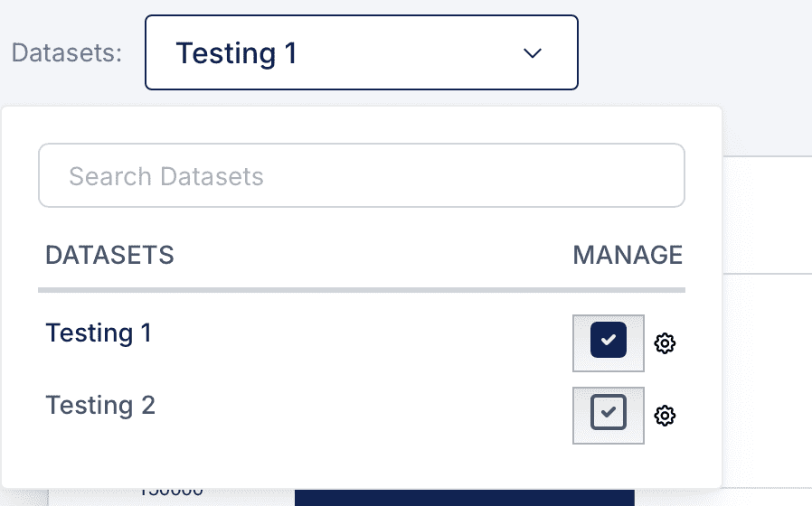The image size is (812, 506).
Task: Click the gray divider line under headers
Action: (362, 290)
